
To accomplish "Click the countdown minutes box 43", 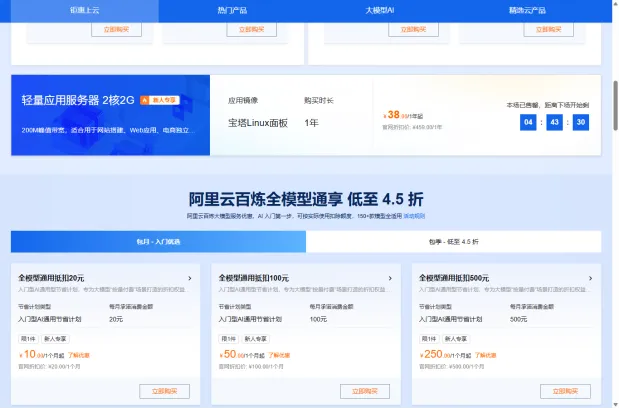I will [554, 122].
